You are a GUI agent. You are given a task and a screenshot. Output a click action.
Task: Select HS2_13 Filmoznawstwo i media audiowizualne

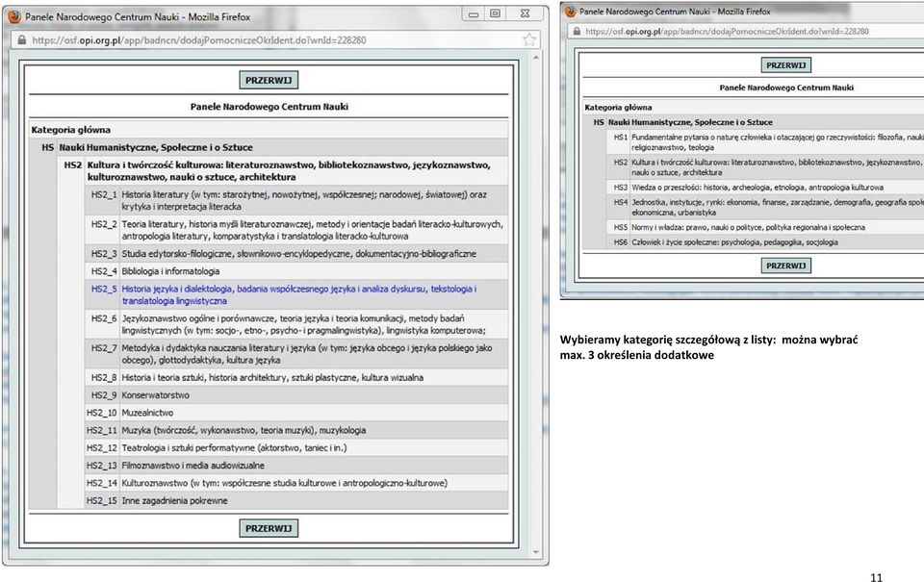pos(296,466)
